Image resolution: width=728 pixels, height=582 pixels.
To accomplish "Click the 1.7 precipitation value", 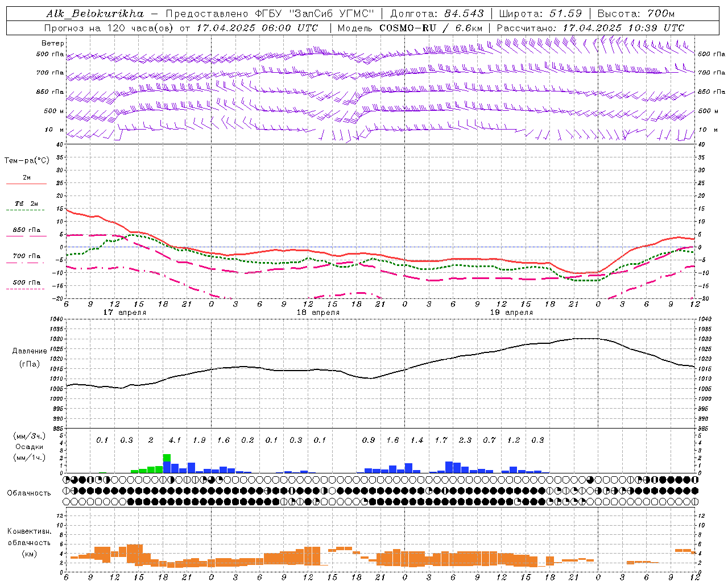I will [441, 440].
